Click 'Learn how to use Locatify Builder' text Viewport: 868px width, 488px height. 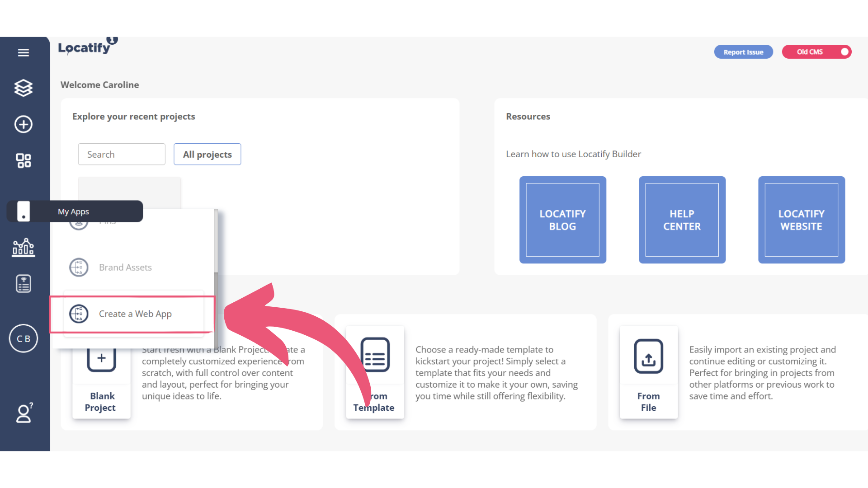pyautogui.click(x=573, y=154)
